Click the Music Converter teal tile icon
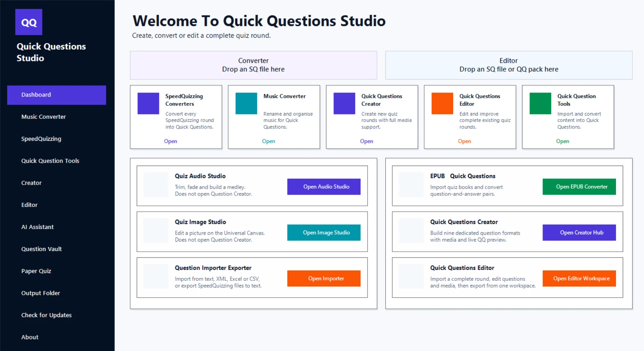The height and width of the screenshot is (351, 644). 246,103
